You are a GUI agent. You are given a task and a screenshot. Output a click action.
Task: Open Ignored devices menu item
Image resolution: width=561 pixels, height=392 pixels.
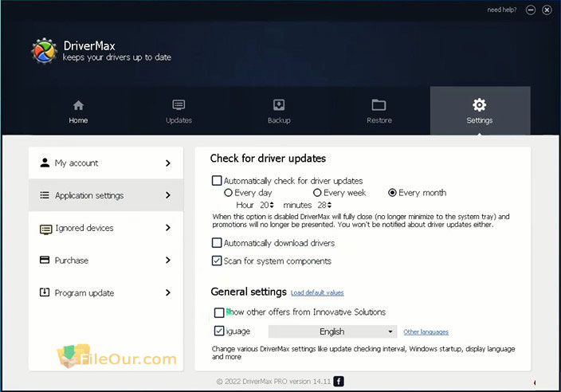(x=106, y=228)
